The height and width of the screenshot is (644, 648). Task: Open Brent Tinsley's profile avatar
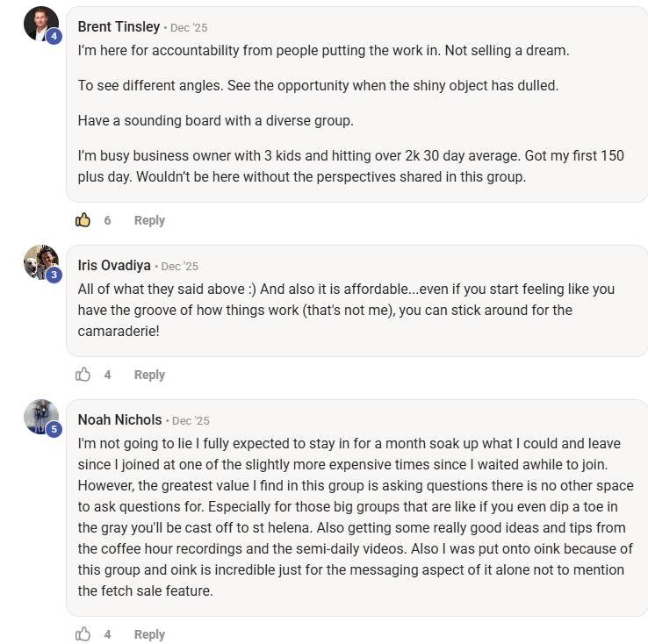[41, 24]
